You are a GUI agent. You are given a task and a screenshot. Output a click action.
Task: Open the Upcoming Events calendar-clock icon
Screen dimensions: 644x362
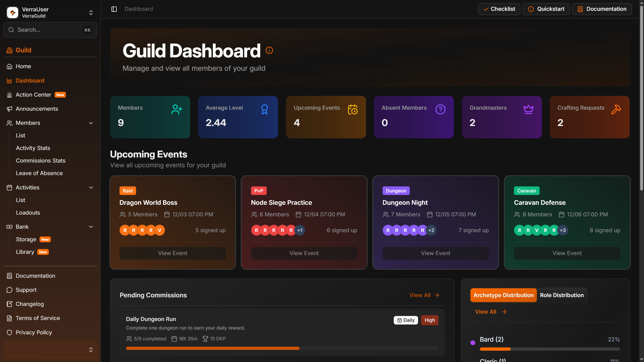tap(353, 109)
